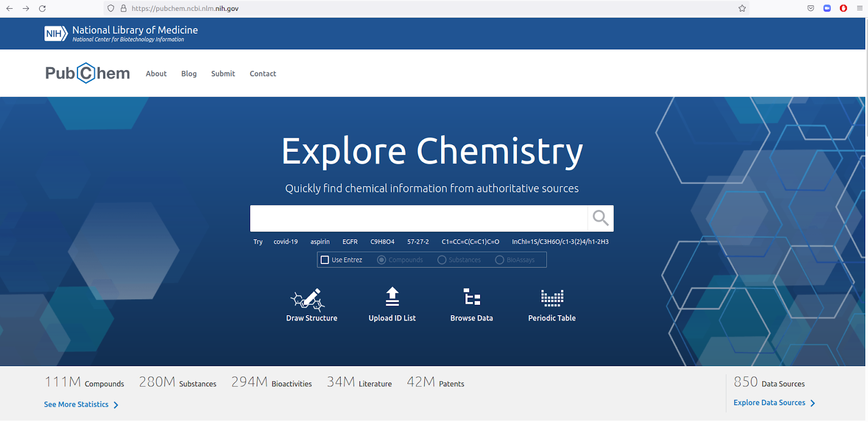
Task: Reload the page with refresh icon
Action: pos(42,8)
